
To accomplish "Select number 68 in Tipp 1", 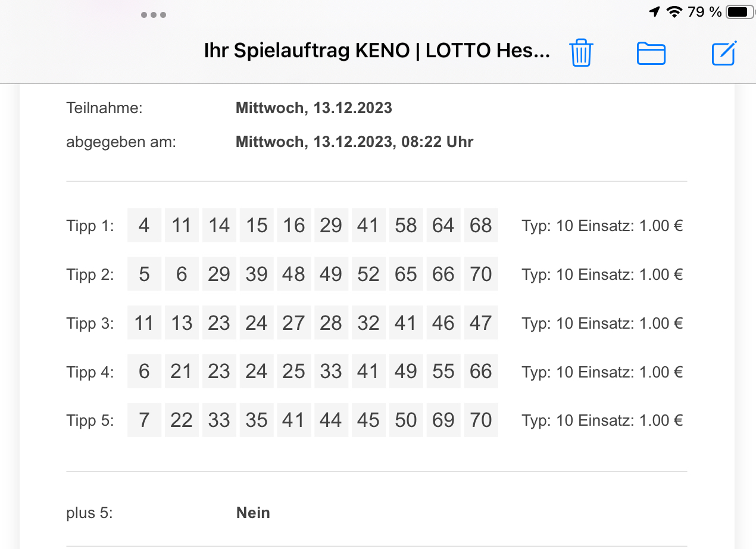I will 481,225.
